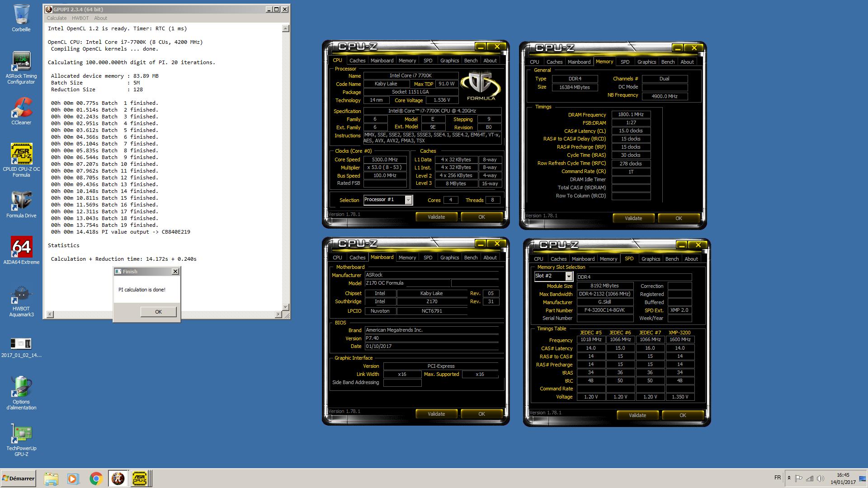Click the network icon in system tray
The width and height of the screenshot is (868, 488).
pos(810,479)
